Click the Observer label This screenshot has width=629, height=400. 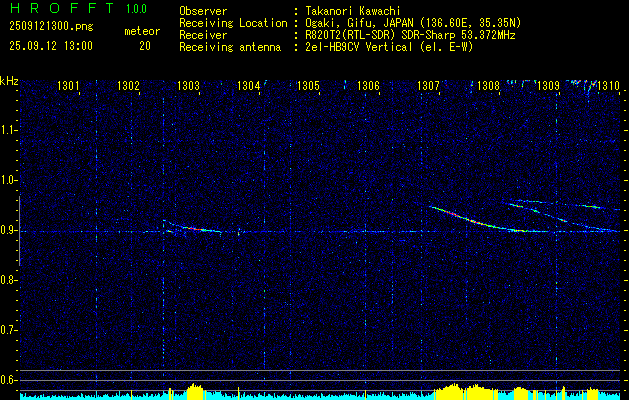(x=203, y=11)
